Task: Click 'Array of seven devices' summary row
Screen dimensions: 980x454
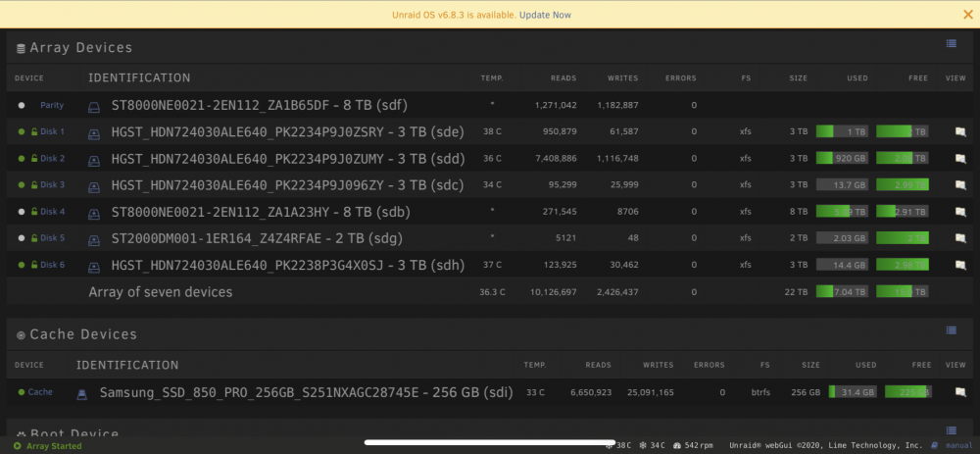Action: (161, 292)
